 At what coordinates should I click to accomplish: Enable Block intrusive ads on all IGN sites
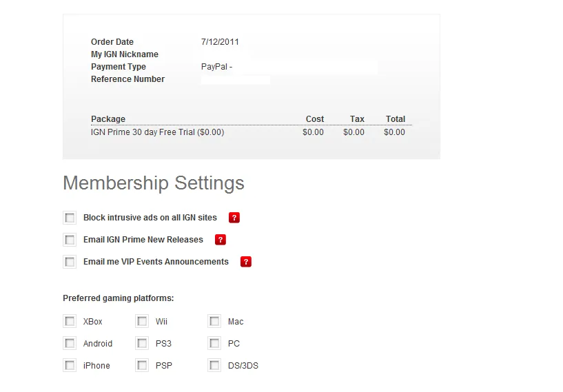(x=70, y=218)
